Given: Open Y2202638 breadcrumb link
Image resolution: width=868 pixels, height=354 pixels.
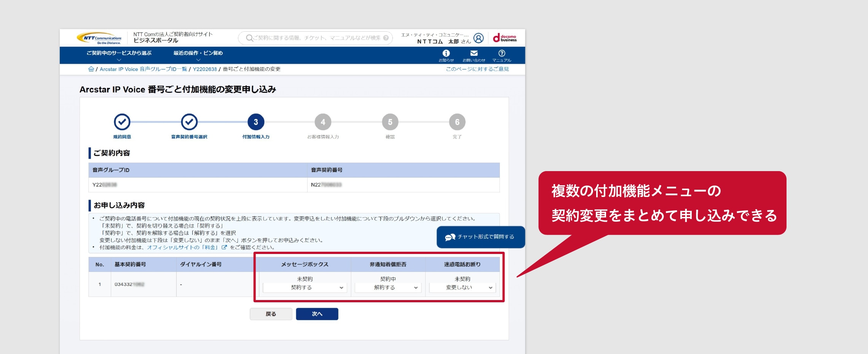Looking at the screenshot, I should tap(205, 69).
